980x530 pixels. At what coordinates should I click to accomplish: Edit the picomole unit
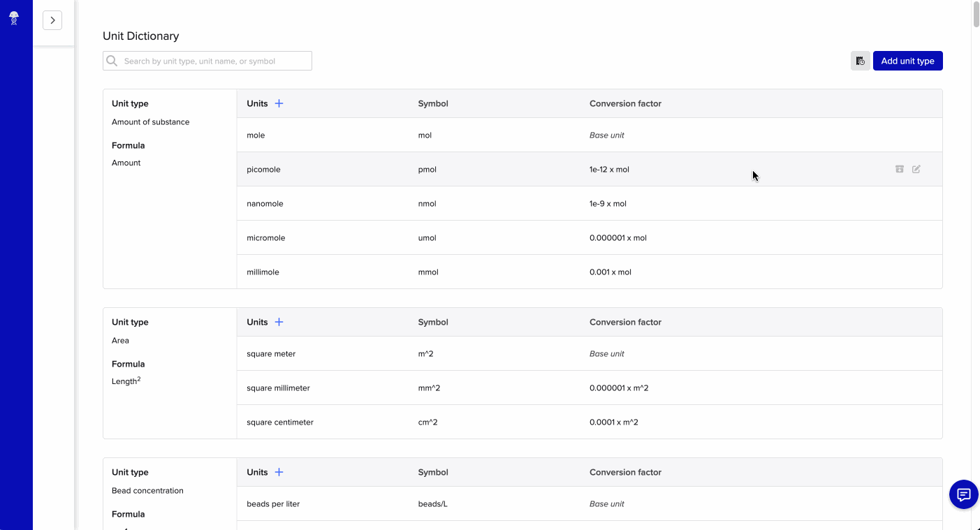point(916,169)
